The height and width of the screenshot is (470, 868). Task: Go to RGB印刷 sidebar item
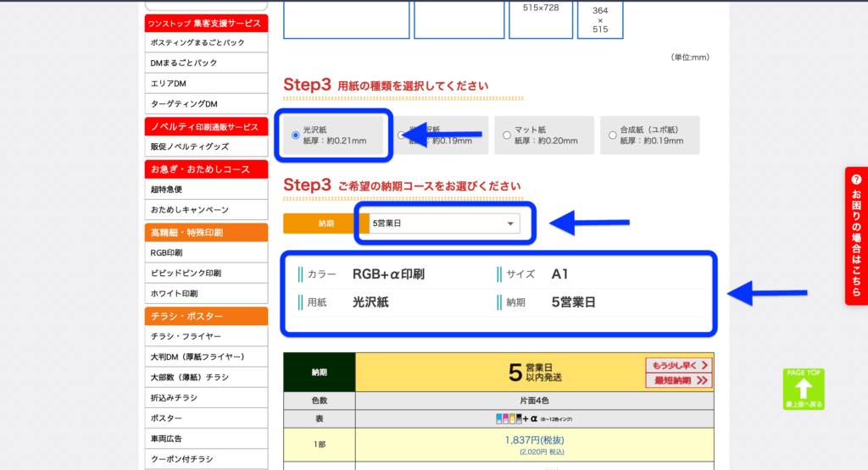coord(206,252)
